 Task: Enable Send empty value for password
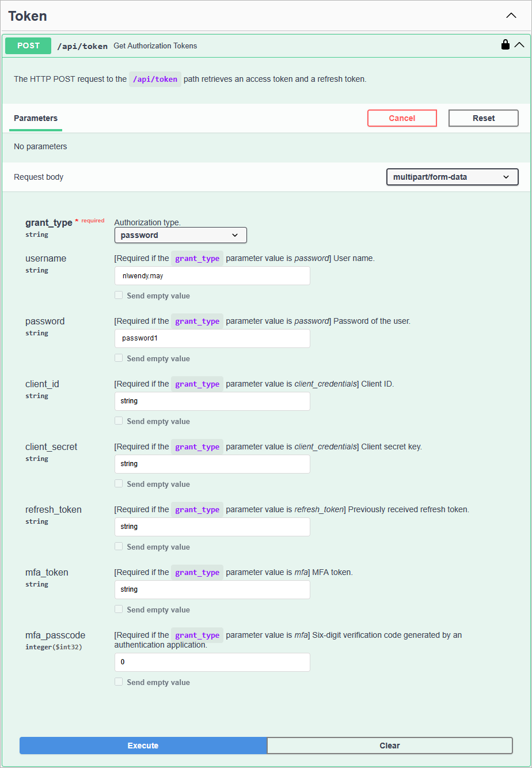click(119, 358)
